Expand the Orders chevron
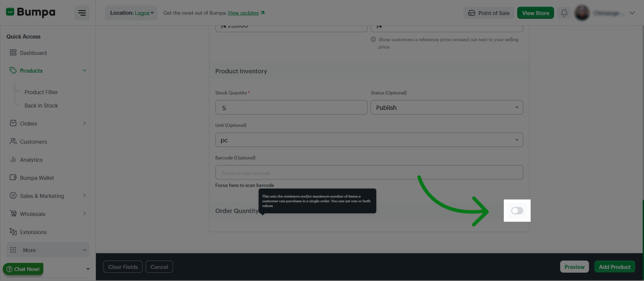 coord(84,123)
